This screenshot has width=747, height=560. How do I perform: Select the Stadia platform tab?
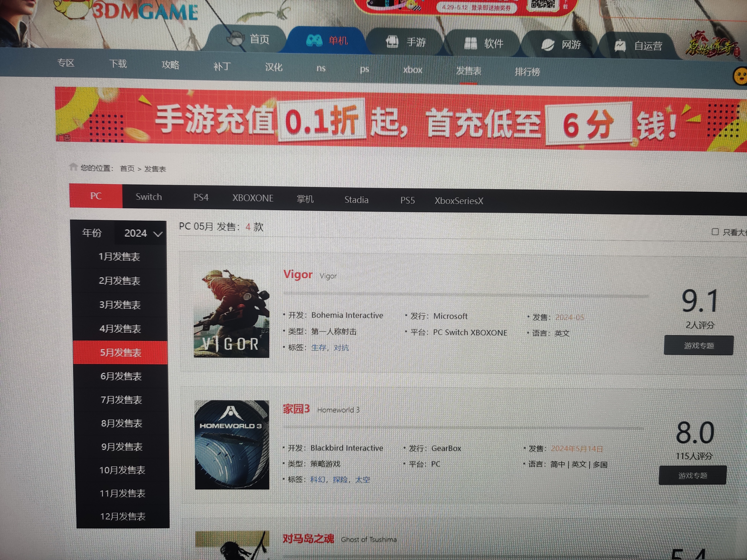(356, 200)
